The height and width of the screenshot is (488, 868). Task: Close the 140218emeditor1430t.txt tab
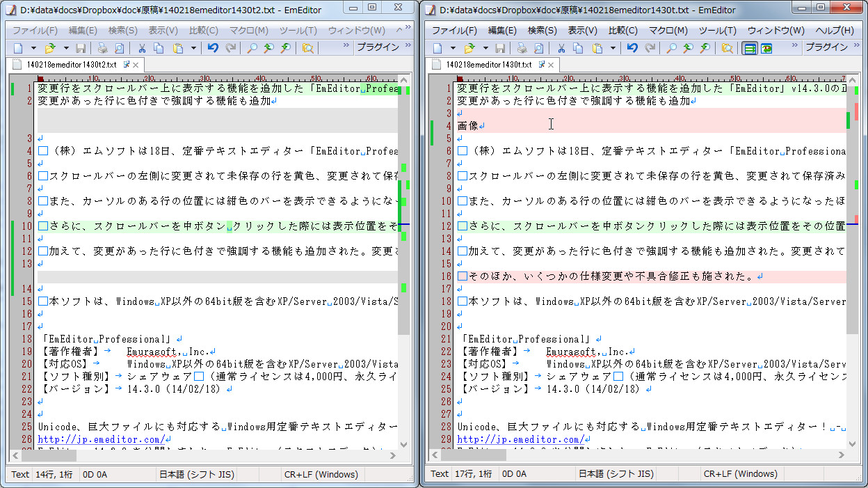point(551,65)
